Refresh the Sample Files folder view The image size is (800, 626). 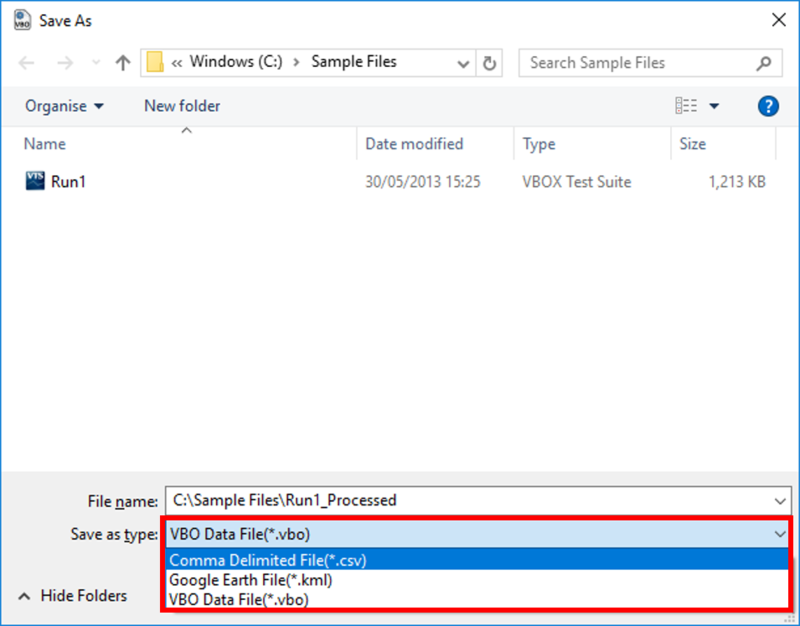489,63
